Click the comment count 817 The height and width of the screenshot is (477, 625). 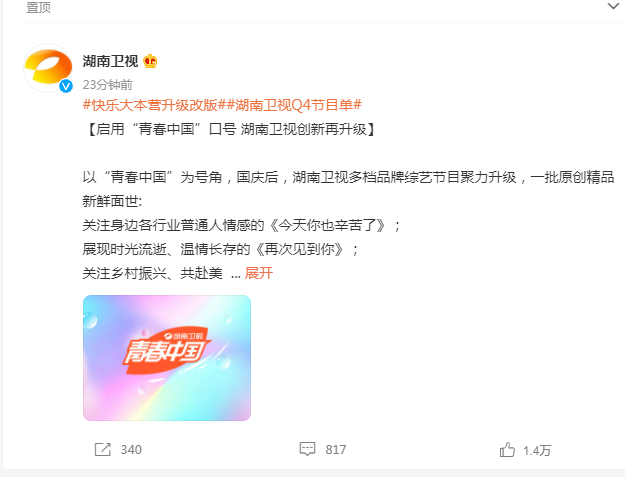[x=336, y=450]
